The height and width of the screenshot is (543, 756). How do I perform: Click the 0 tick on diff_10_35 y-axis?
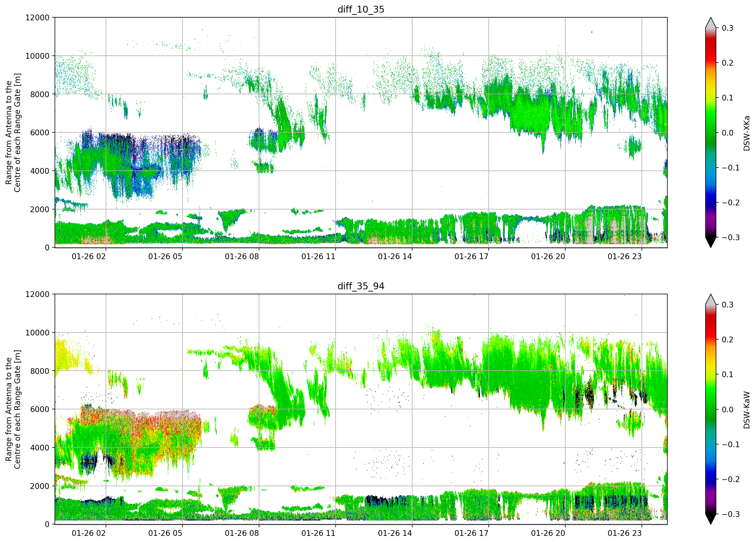(x=47, y=248)
